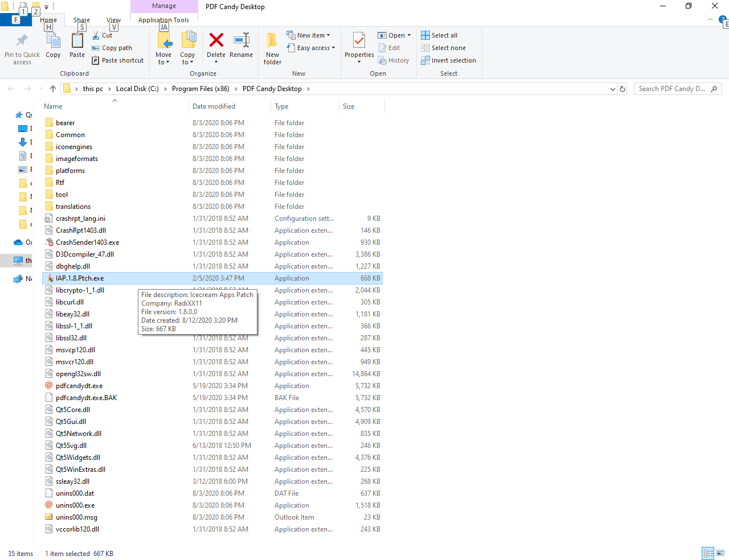The height and width of the screenshot is (560, 729).
Task: Click the unins000.msg envelope icon
Action: (49, 517)
